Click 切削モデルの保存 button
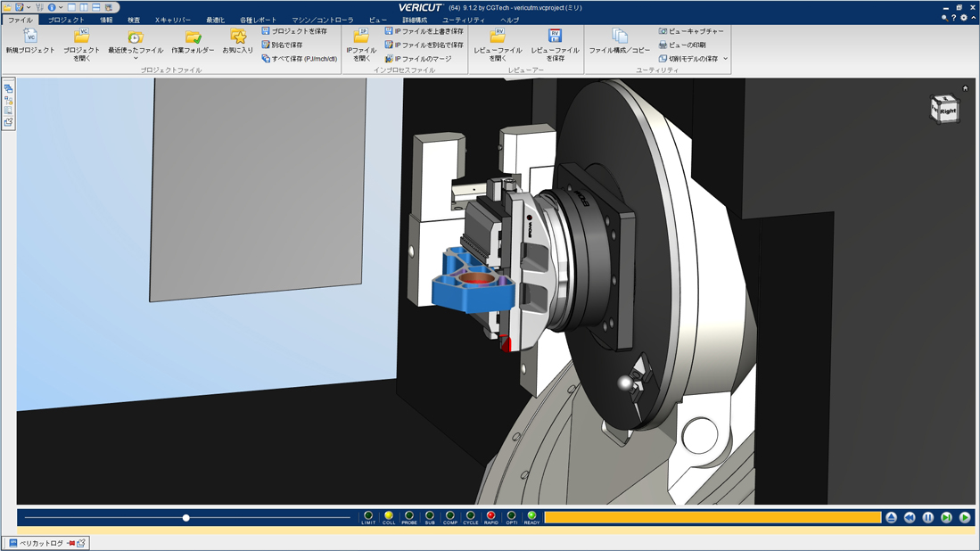 pyautogui.click(x=688, y=59)
